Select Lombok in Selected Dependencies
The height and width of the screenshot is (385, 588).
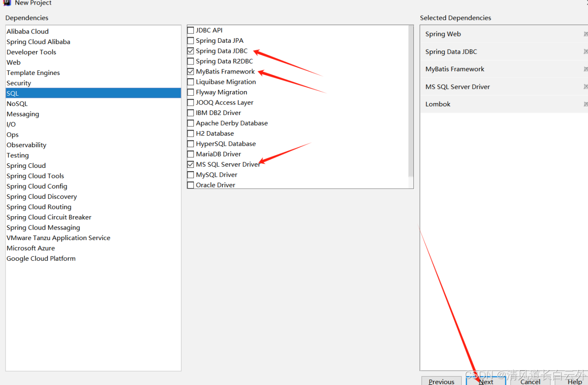coord(504,104)
